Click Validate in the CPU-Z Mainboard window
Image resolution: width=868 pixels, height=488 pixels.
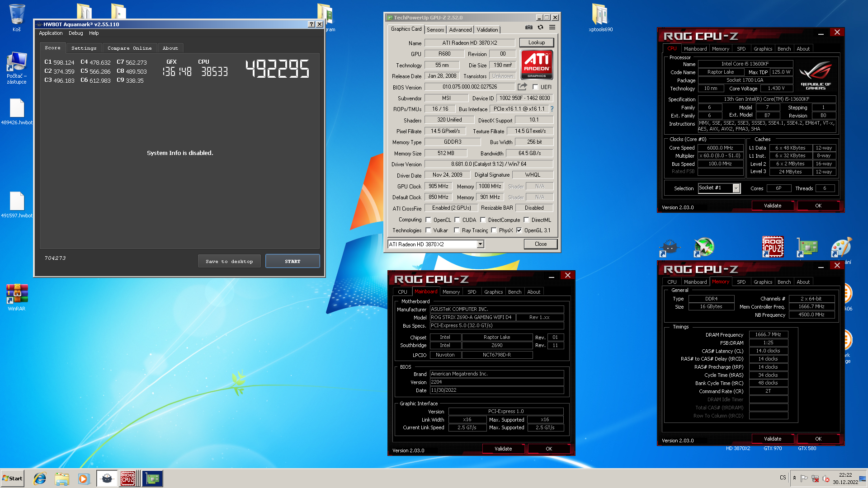503,449
